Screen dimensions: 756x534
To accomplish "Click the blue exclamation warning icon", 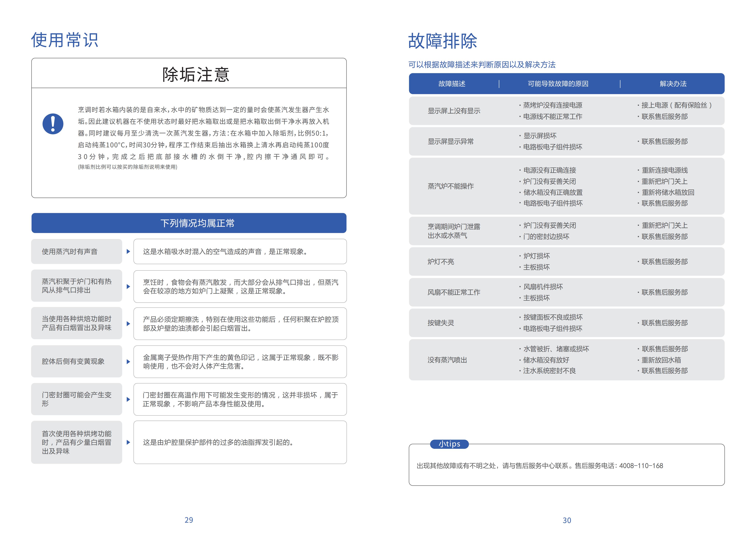I will click(53, 124).
